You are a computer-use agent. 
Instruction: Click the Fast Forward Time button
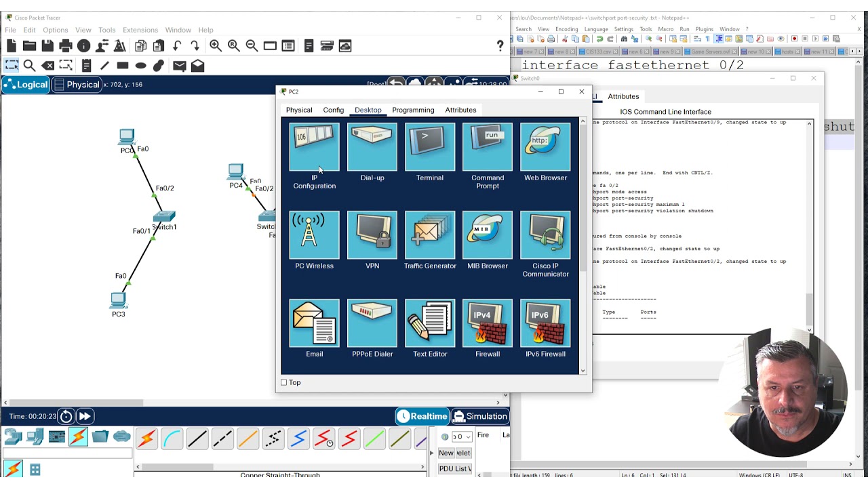(x=85, y=416)
